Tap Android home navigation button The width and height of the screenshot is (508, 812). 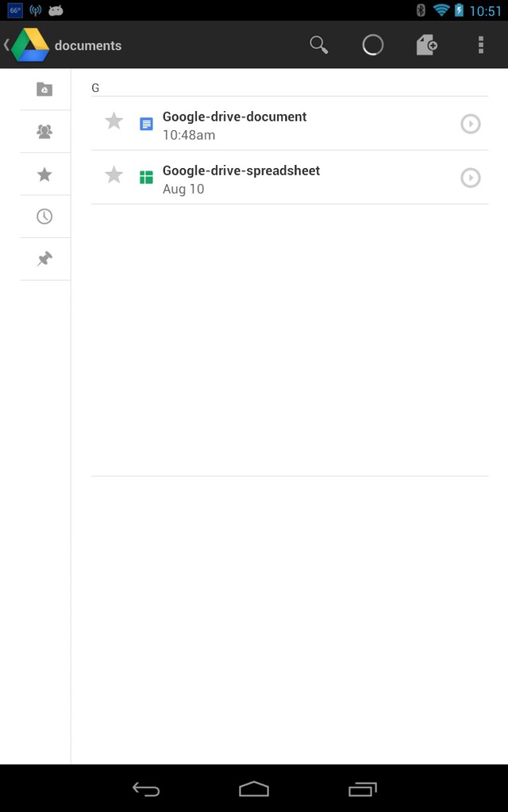(x=254, y=789)
